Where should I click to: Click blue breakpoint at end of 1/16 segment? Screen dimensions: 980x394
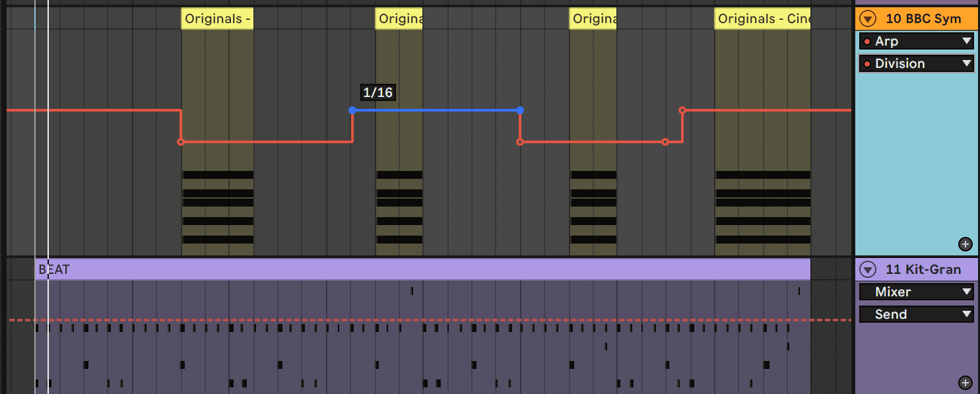[520, 110]
